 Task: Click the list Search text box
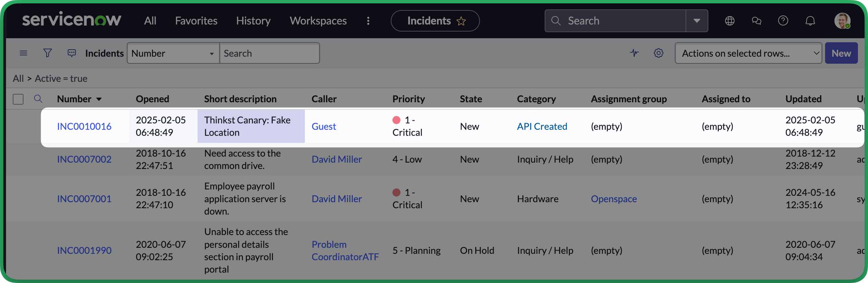270,53
